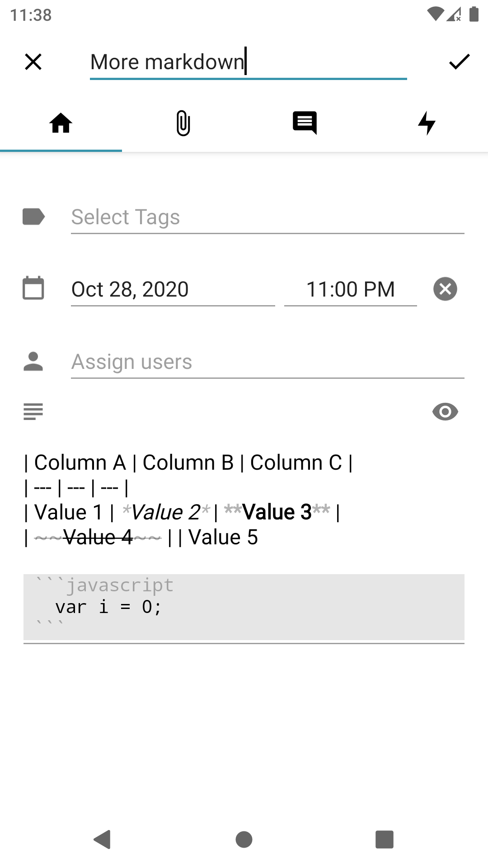Screen dimensions: 488x868
Task: Switch to the attachments paperclip tab
Action: (183, 123)
